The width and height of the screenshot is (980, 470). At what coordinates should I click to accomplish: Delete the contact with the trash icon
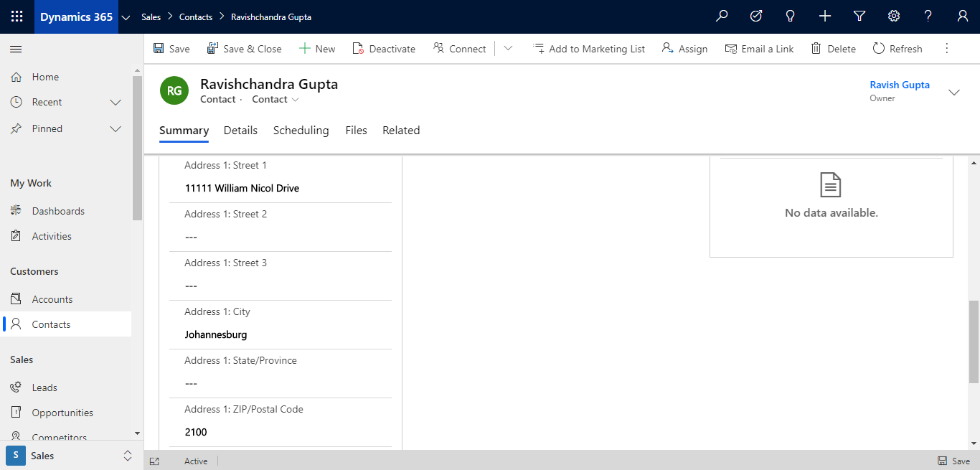coord(833,48)
